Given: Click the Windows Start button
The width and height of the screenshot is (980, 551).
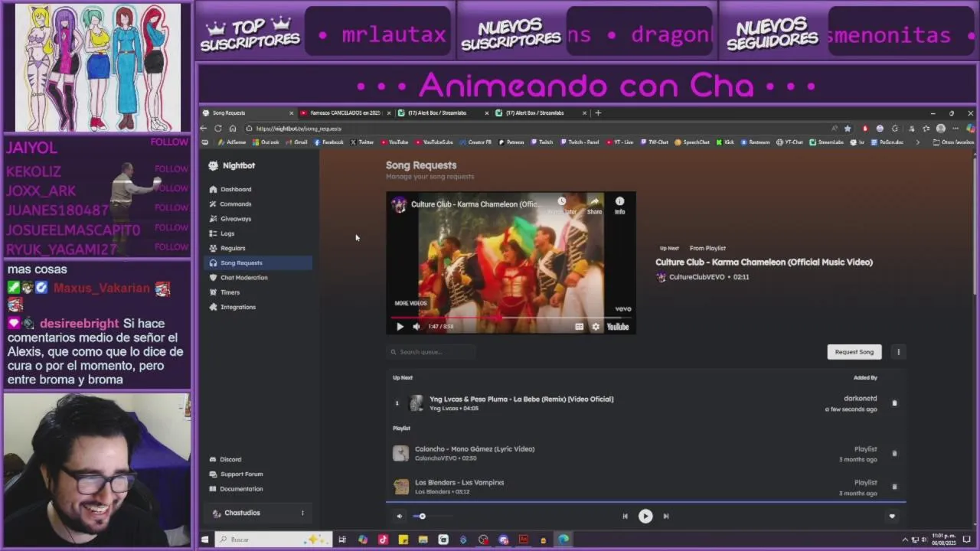Looking at the screenshot, I should (x=204, y=540).
